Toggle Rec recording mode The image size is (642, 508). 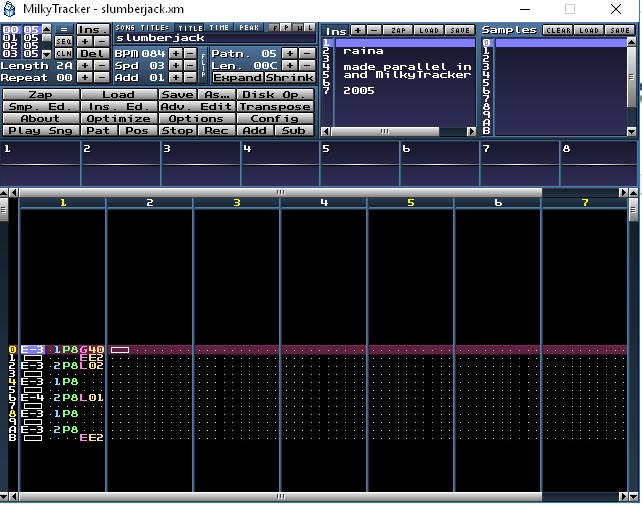[217, 131]
